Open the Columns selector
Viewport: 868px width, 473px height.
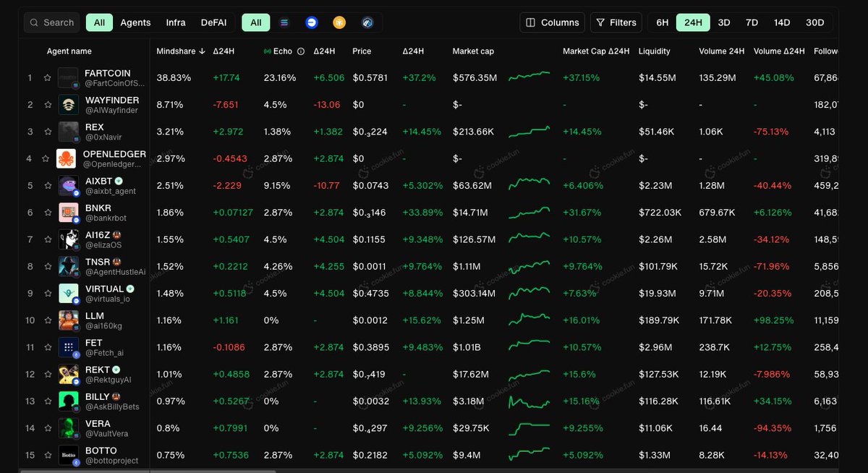(x=552, y=22)
